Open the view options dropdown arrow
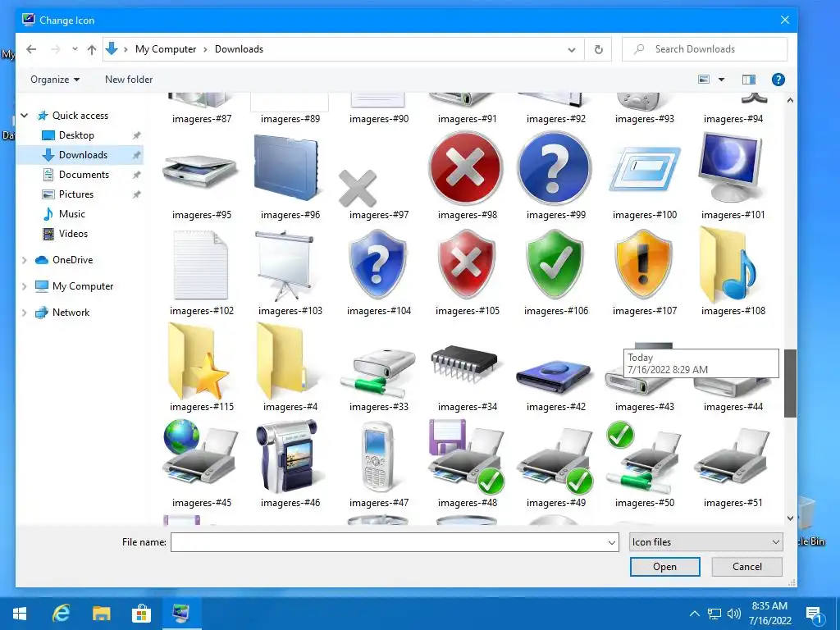This screenshot has height=630, width=840. click(x=721, y=80)
